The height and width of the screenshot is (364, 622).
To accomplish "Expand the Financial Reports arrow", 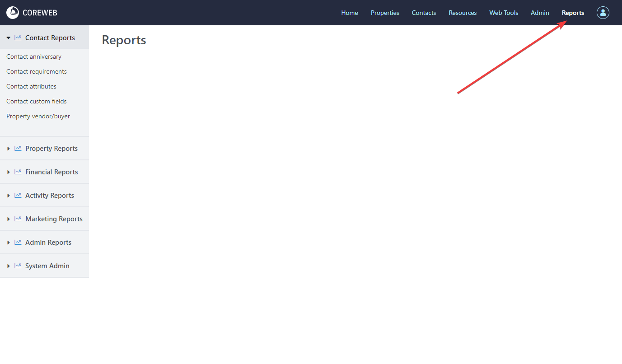I will click(x=9, y=172).
